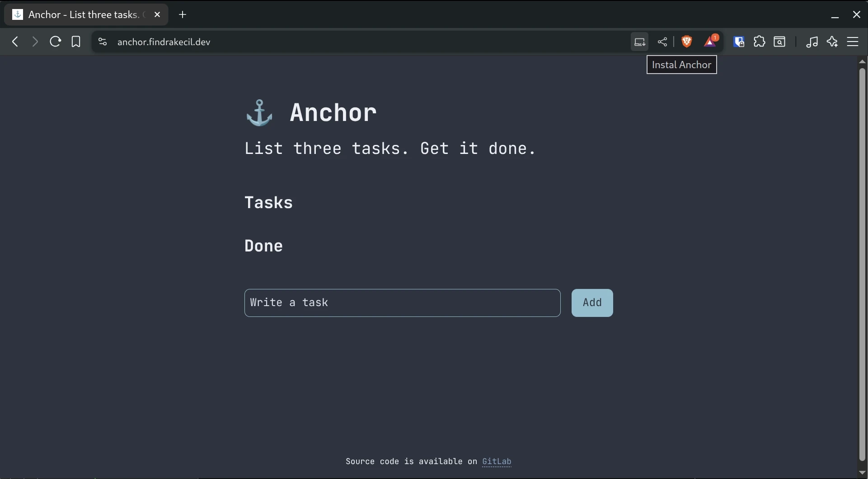Reload the Anchor page
The height and width of the screenshot is (479, 868).
pyautogui.click(x=55, y=42)
